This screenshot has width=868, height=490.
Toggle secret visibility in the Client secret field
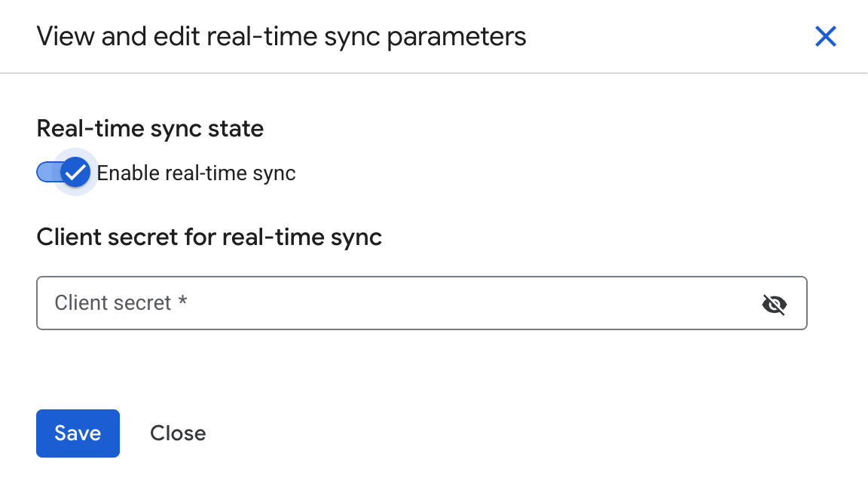pyautogui.click(x=775, y=304)
